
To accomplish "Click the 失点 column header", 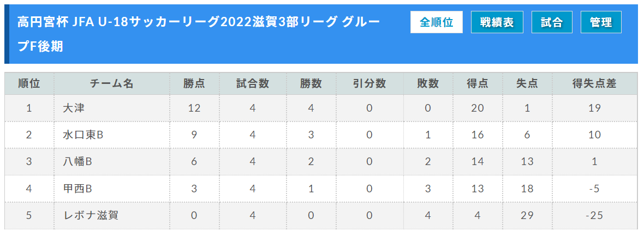I will pos(527,84).
